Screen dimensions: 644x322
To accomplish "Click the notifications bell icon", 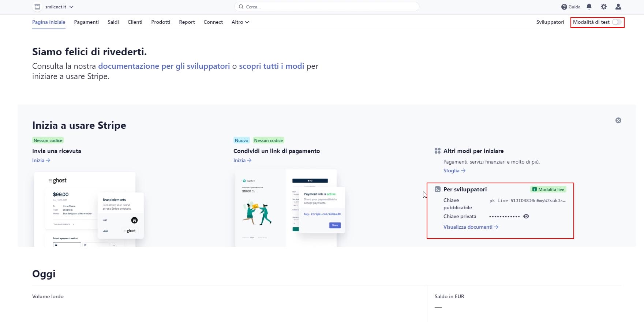I will 589,7.
